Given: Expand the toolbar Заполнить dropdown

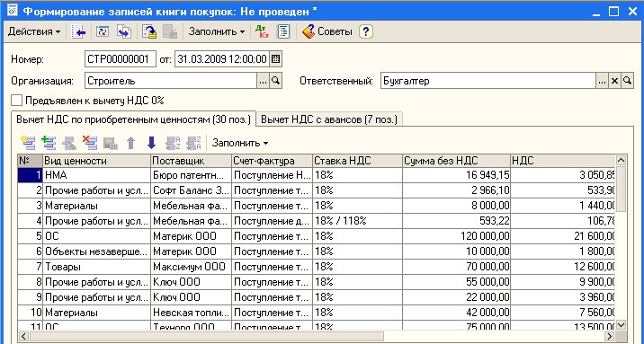Looking at the screenshot, I should pos(217,31).
